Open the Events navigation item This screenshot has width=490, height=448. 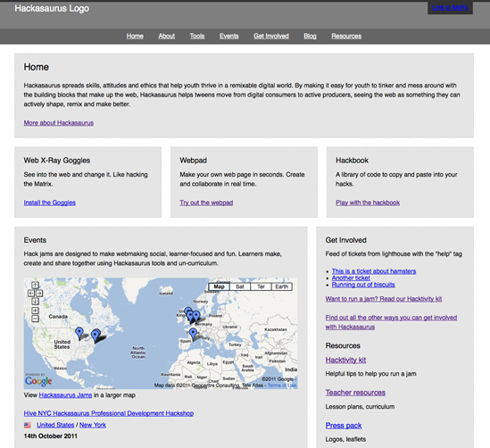[x=229, y=36]
